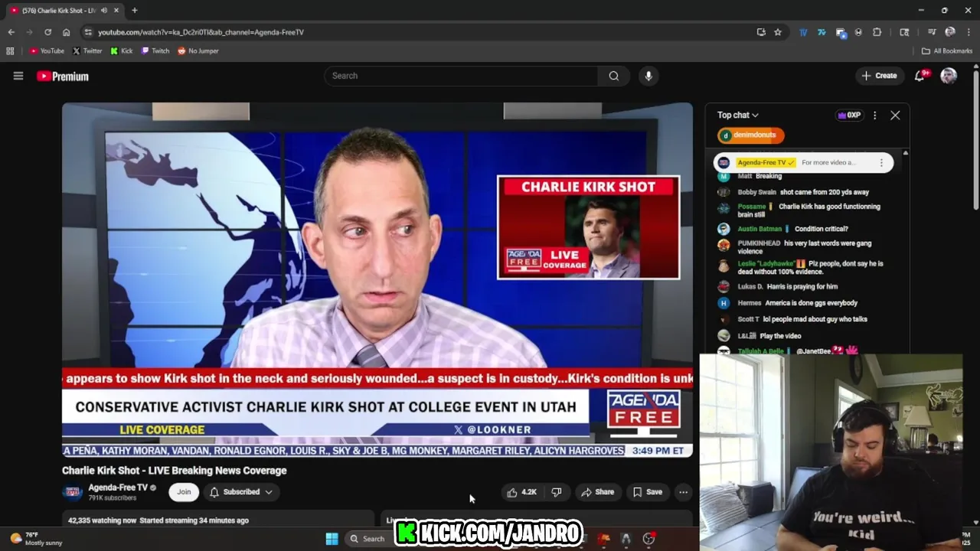Save the video to a playlist
Image resolution: width=980 pixels, height=551 pixels.
[647, 492]
